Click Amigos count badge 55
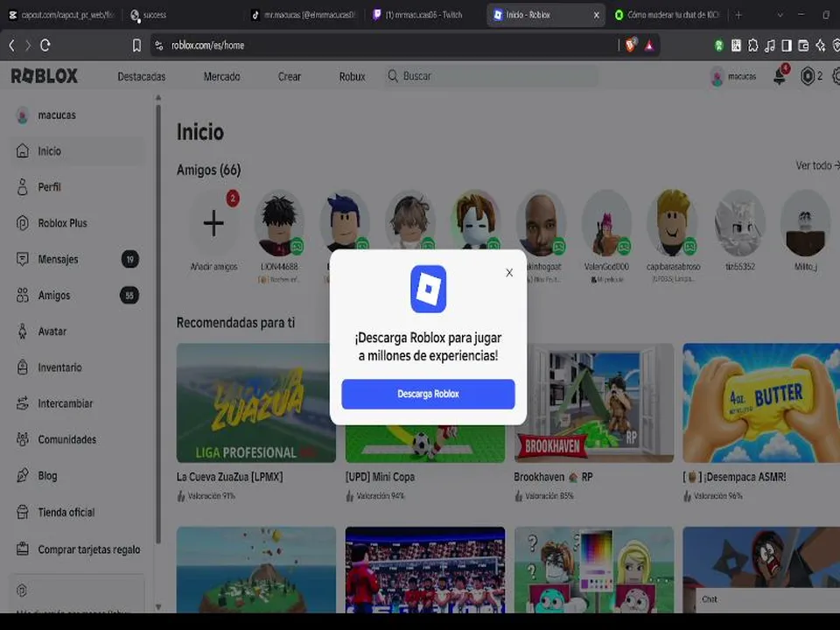 click(x=129, y=295)
